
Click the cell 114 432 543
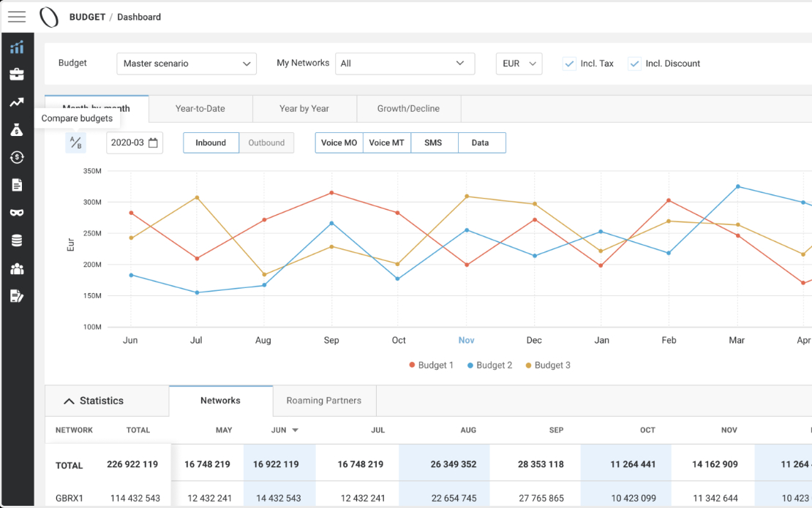tap(135, 498)
